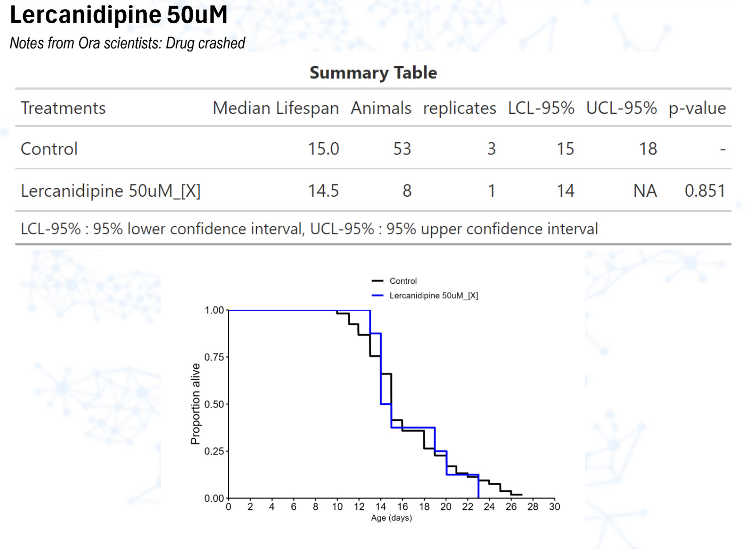
Task: Select the 'Drug crashed' notes line
Action: 127,43
